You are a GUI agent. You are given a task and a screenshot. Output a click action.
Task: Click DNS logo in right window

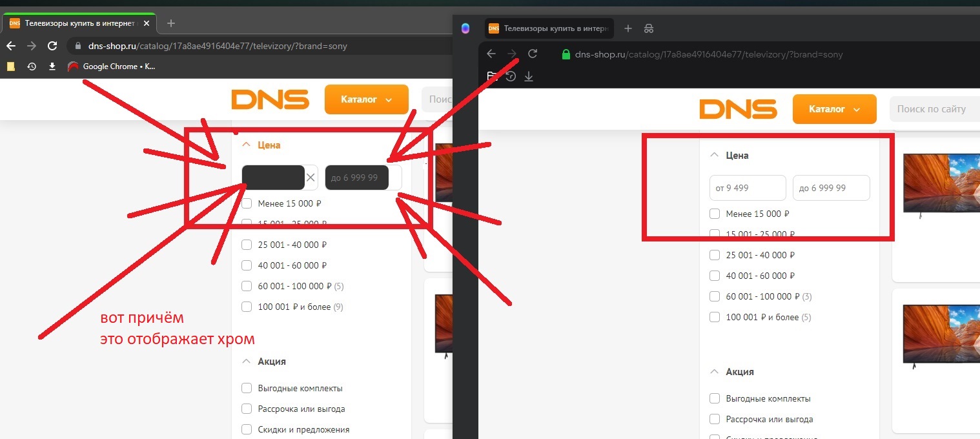pyautogui.click(x=739, y=109)
